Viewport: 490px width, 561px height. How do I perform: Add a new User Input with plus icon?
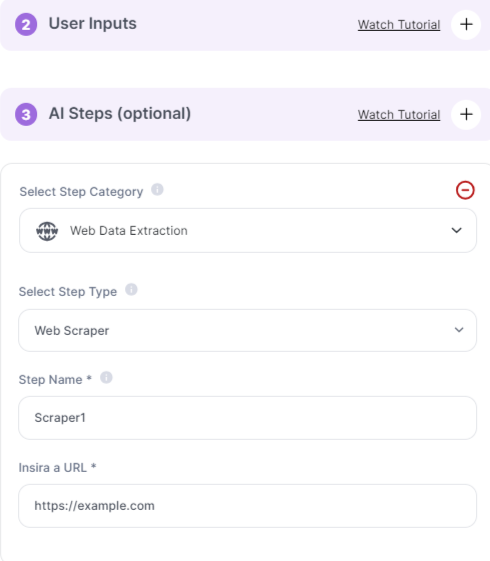click(x=466, y=24)
